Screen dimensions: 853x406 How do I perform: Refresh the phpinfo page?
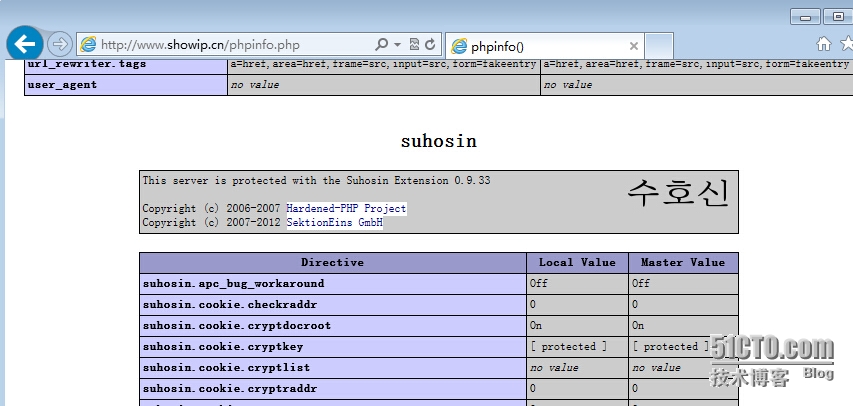(430, 45)
